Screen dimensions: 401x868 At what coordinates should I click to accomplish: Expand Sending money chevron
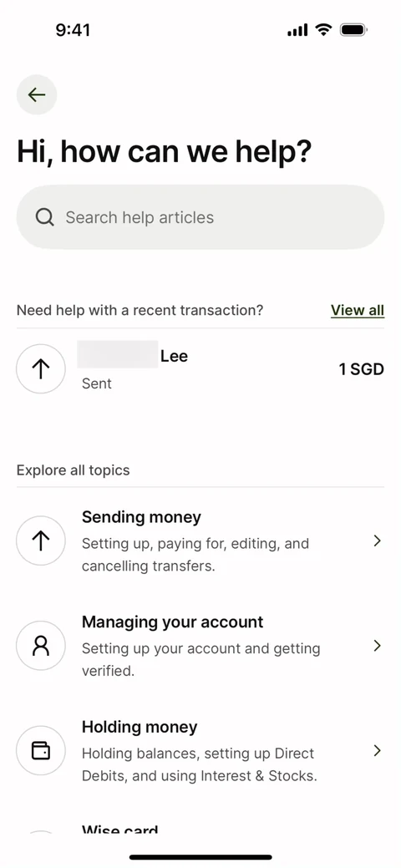[x=377, y=541]
